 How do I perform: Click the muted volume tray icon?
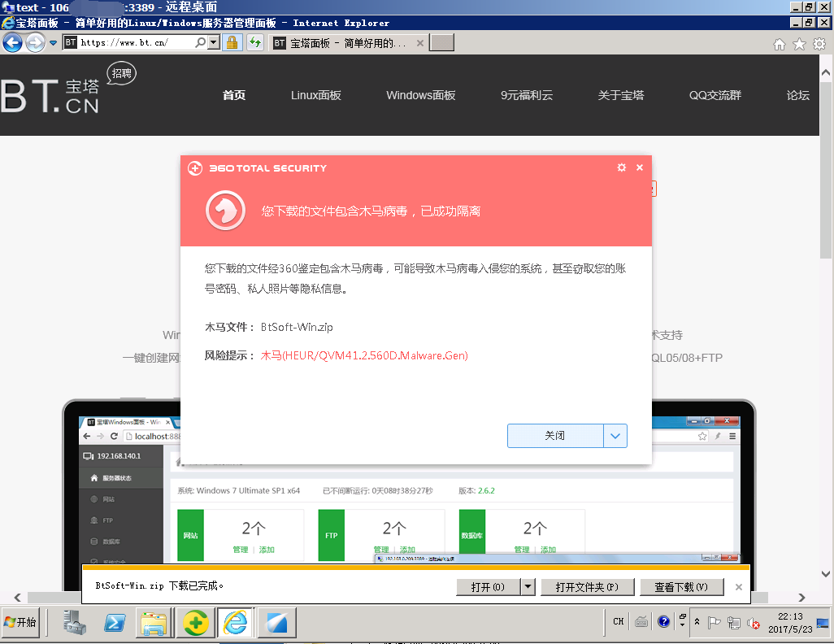click(754, 622)
